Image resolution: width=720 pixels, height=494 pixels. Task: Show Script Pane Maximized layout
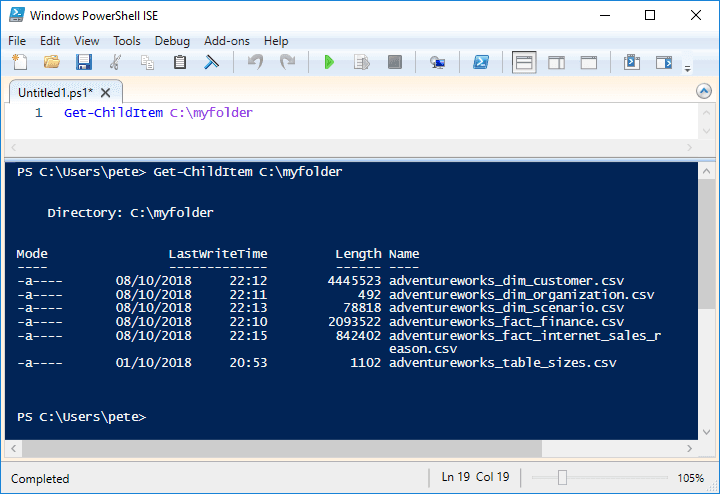(x=589, y=62)
